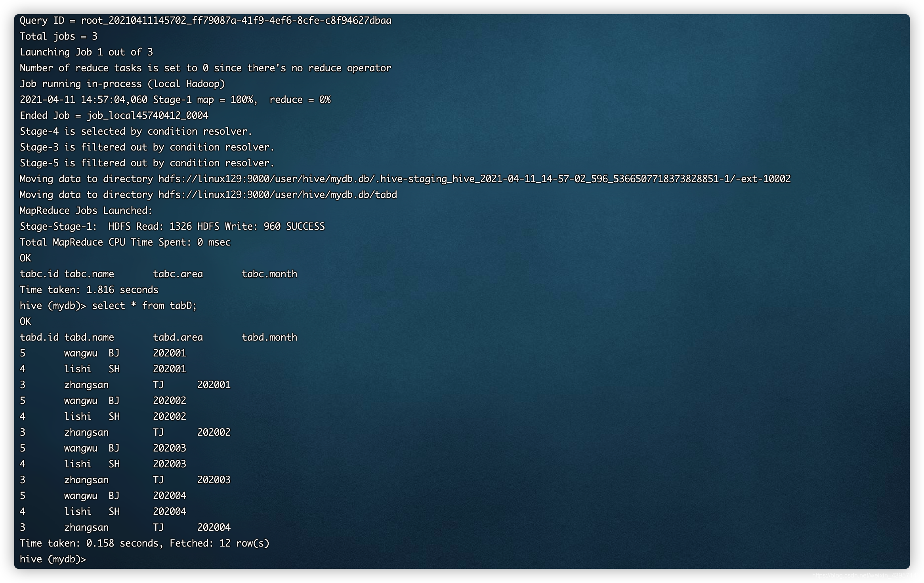Click the 'Total jobs = 3' line

(x=59, y=36)
